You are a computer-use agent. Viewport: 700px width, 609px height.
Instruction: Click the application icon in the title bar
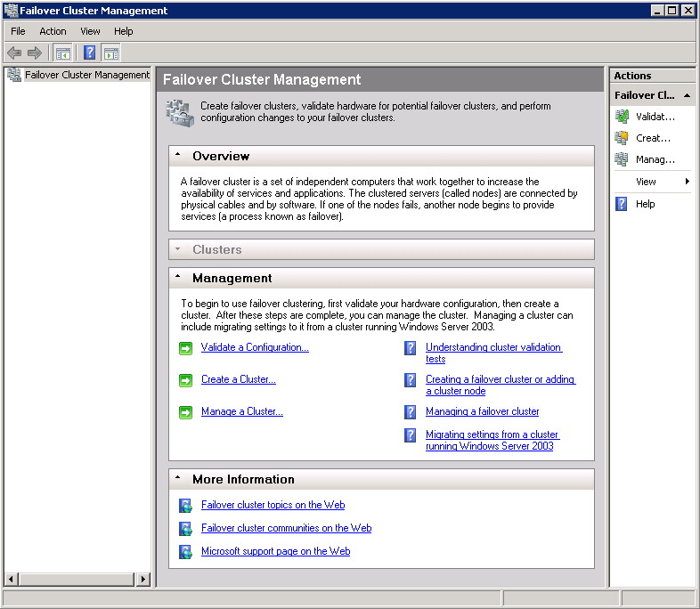(11, 11)
